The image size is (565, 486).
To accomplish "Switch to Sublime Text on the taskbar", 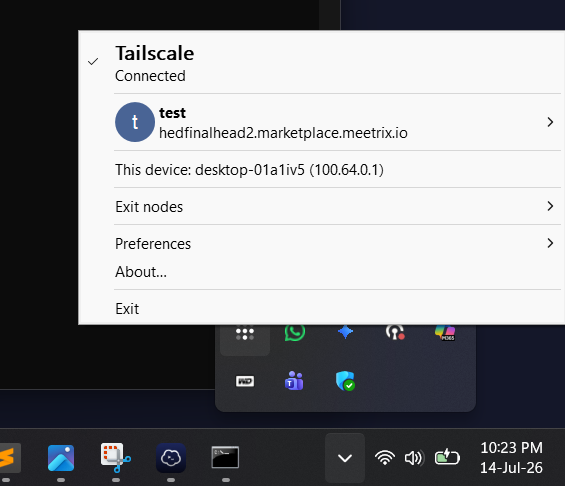I will [x=9, y=458].
